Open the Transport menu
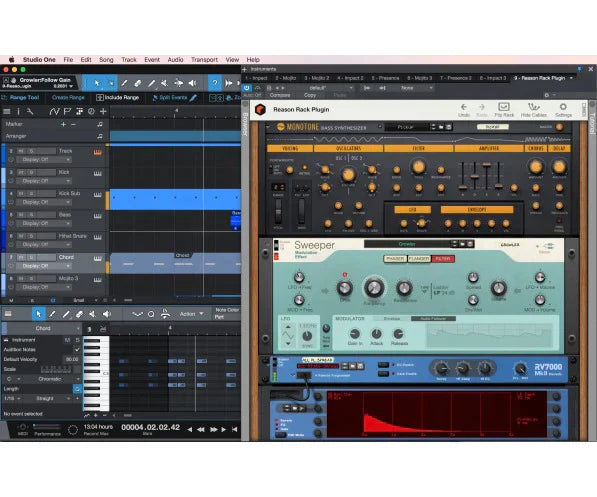The height and width of the screenshot is (497, 597). point(204,60)
